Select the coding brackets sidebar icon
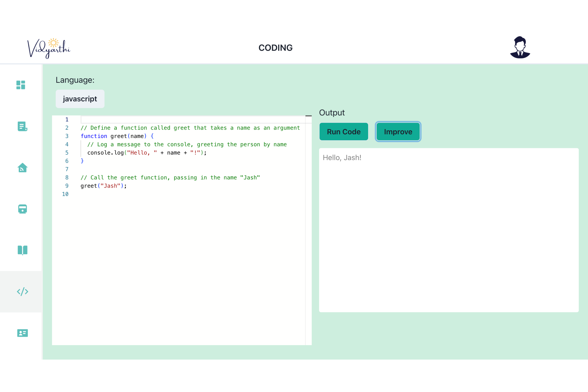This screenshot has height=392, width=588. pos(22,292)
